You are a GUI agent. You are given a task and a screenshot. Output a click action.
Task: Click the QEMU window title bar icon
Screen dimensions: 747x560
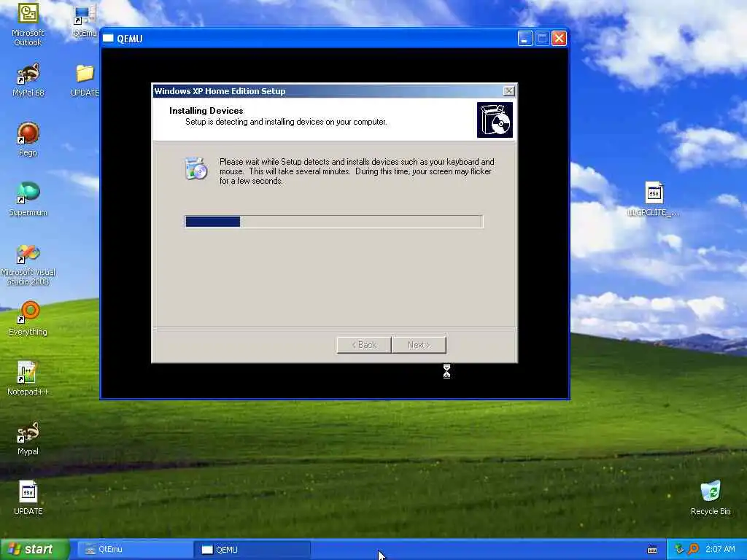point(108,39)
